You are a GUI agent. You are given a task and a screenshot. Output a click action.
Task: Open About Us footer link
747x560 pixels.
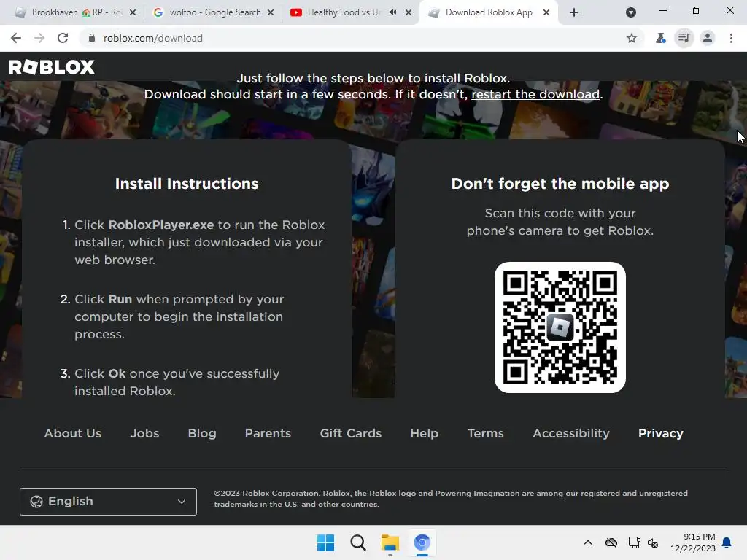[73, 433]
